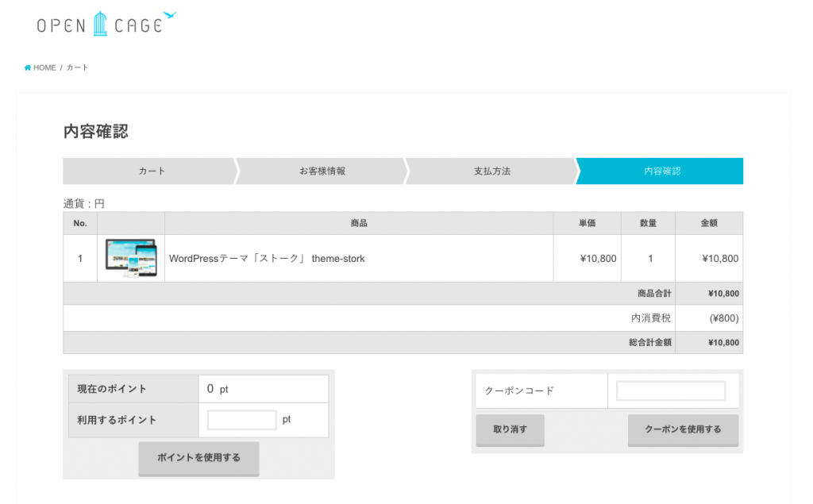Select the 内容確認 step tab
The width and height of the screenshot is (813, 504).
coord(661,171)
